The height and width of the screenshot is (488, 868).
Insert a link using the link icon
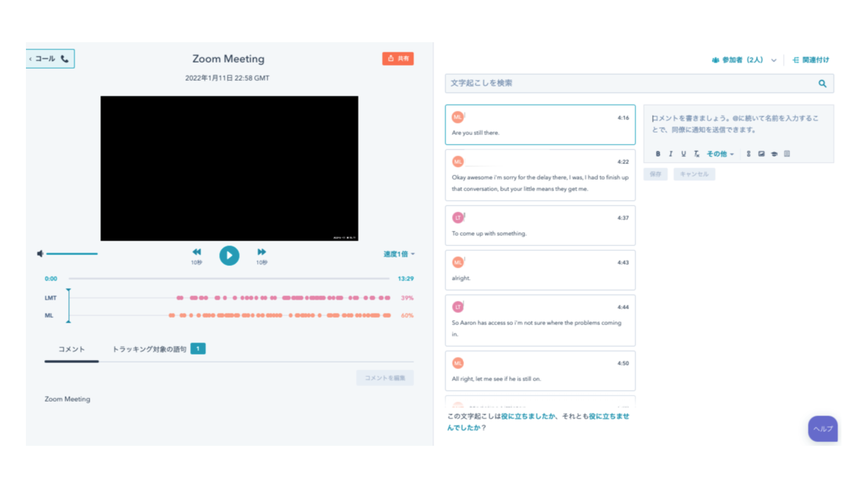[x=749, y=154]
